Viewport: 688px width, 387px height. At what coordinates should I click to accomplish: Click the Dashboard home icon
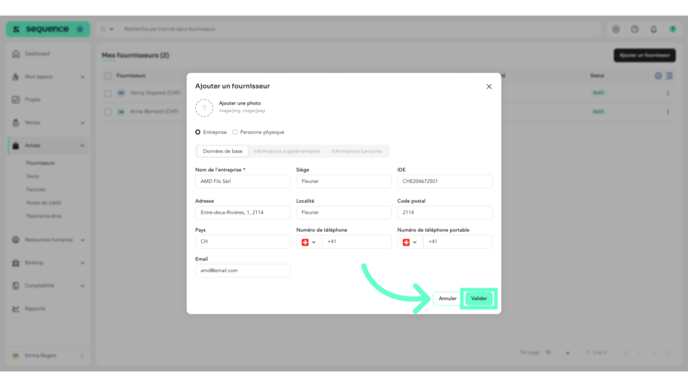coord(16,54)
